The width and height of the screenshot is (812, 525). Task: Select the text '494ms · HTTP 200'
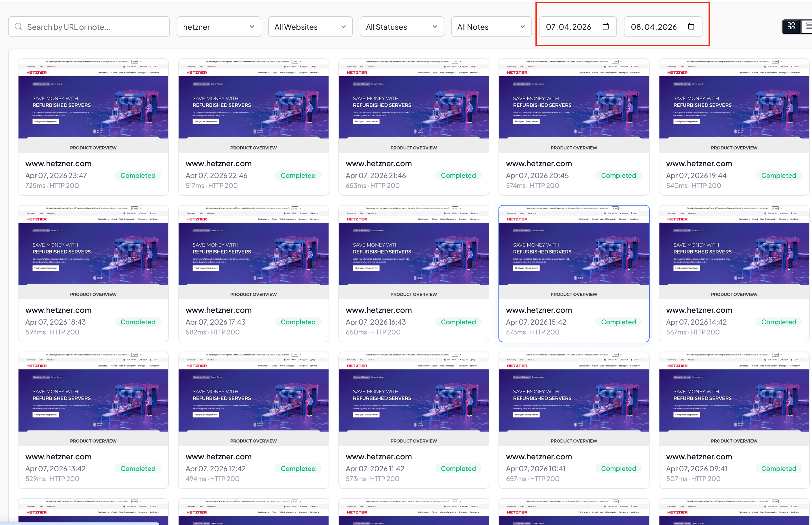(x=212, y=479)
